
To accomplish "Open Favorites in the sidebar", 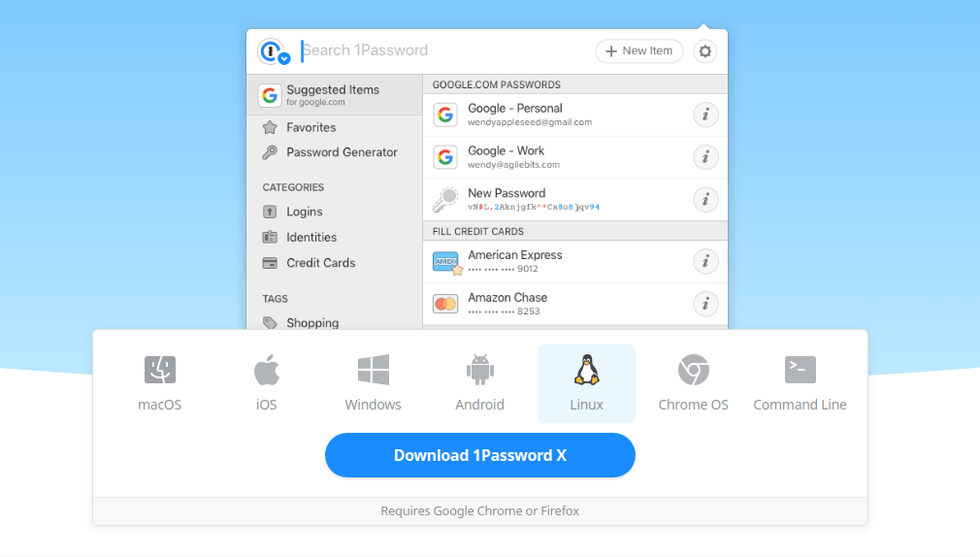I will [310, 127].
